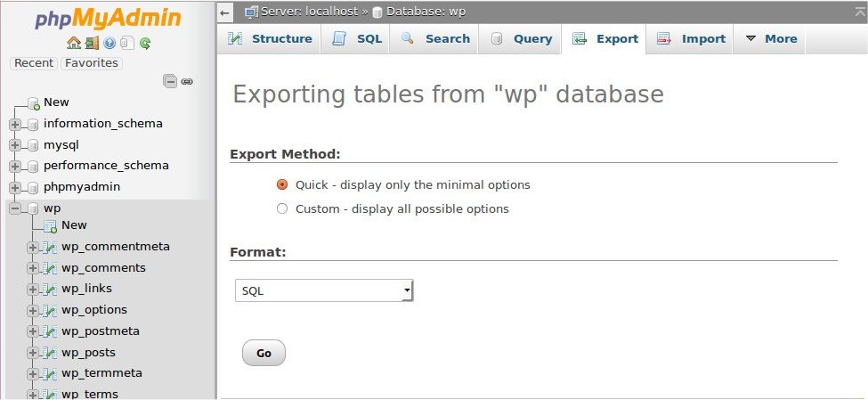
Task: Click the reload navigation panel icon
Action: pos(144,43)
